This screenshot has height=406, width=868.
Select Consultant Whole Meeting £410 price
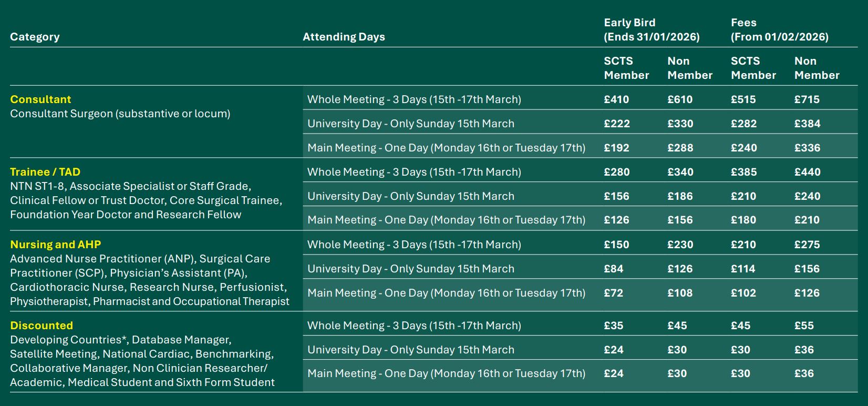(x=616, y=99)
